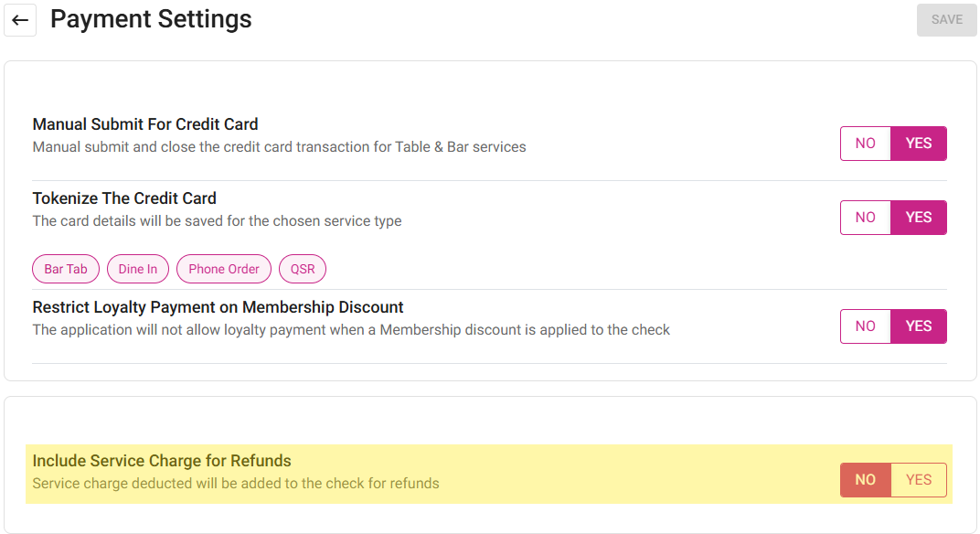Click the back arrow icon
The width and height of the screenshot is (980, 534).
click(x=20, y=20)
